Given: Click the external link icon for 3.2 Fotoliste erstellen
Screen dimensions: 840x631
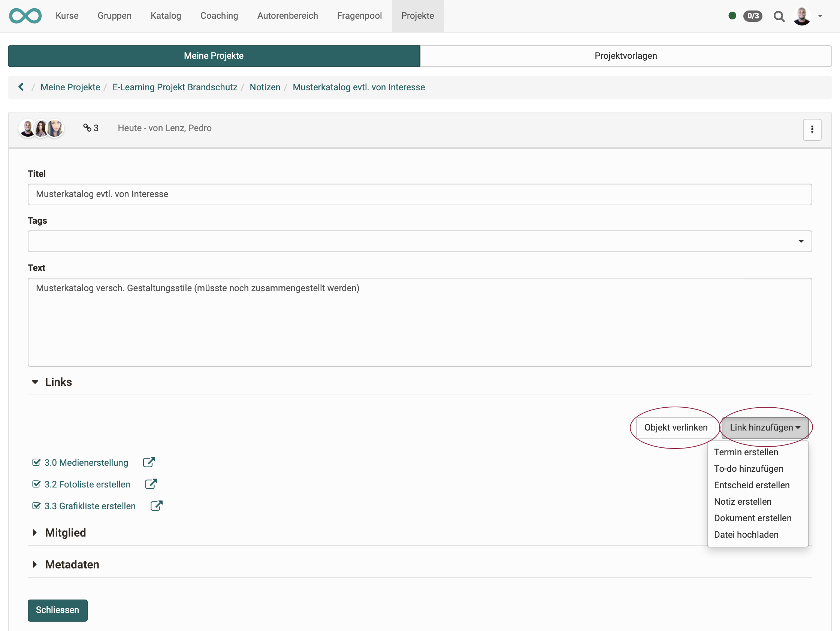Looking at the screenshot, I should click(x=151, y=484).
